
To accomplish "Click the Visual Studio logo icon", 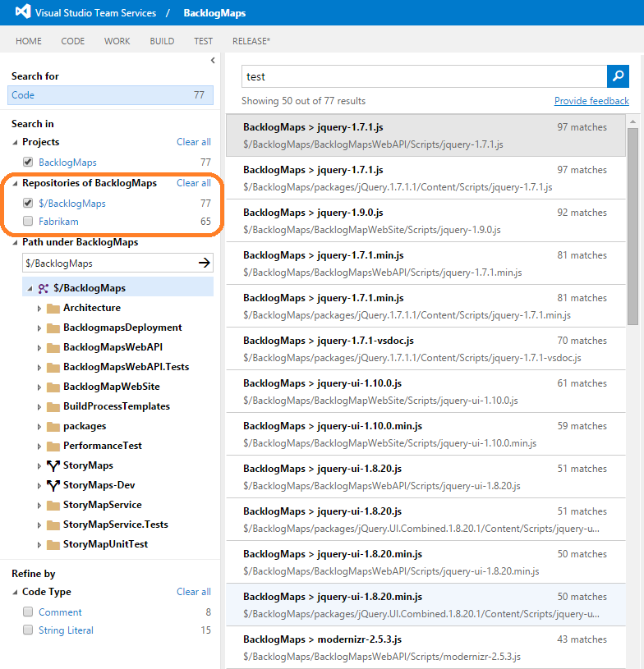I will click(x=23, y=11).
